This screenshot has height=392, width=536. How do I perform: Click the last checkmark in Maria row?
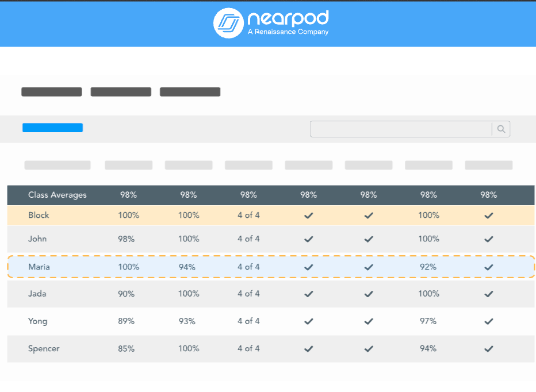point(489,267)
